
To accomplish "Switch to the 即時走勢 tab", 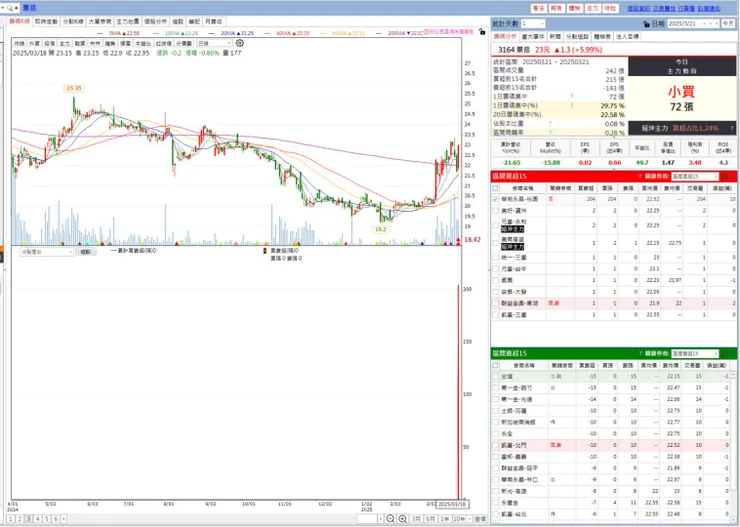I will (46, 21).
